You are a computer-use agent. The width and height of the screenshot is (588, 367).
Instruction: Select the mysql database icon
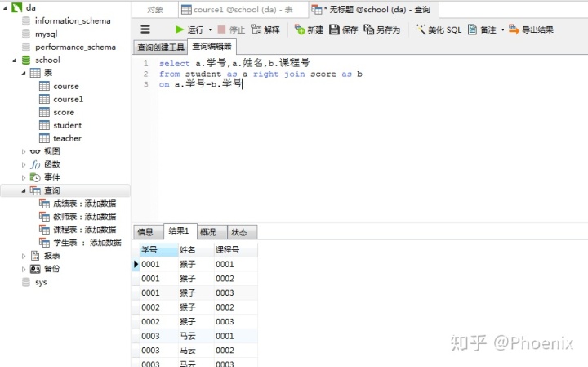26,34
